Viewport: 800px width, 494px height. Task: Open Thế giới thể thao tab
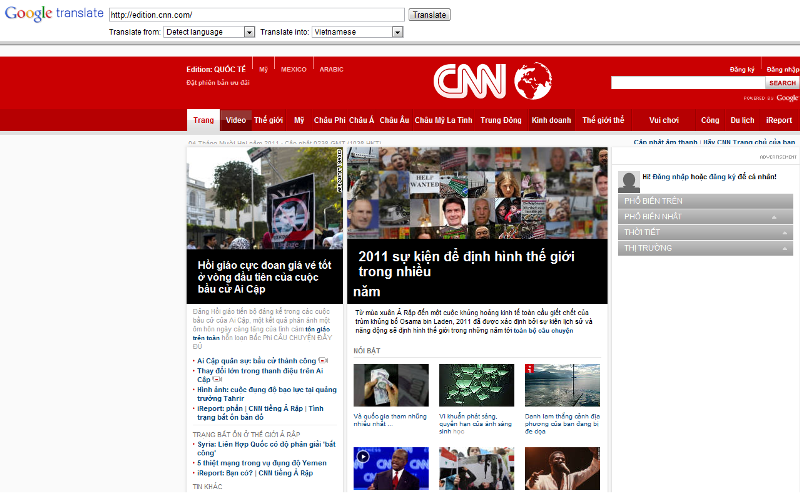click(603, 120)
